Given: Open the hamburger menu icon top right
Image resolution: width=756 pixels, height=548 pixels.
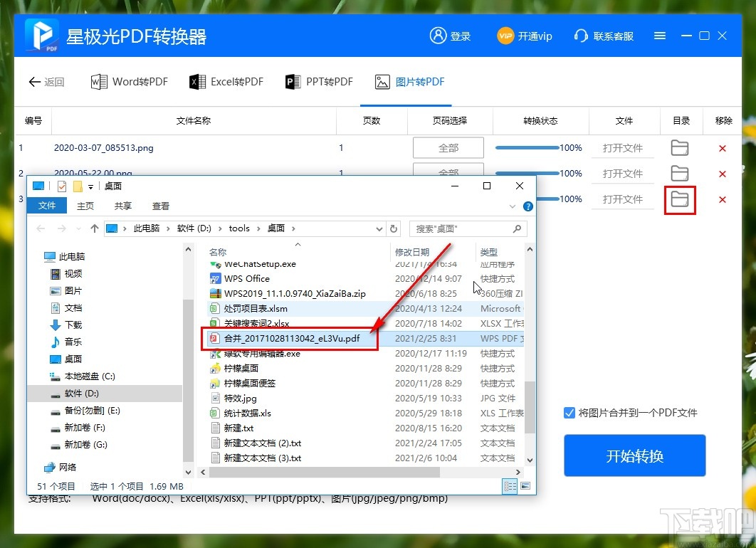Looking at the screenshot, I should point(659,36).
